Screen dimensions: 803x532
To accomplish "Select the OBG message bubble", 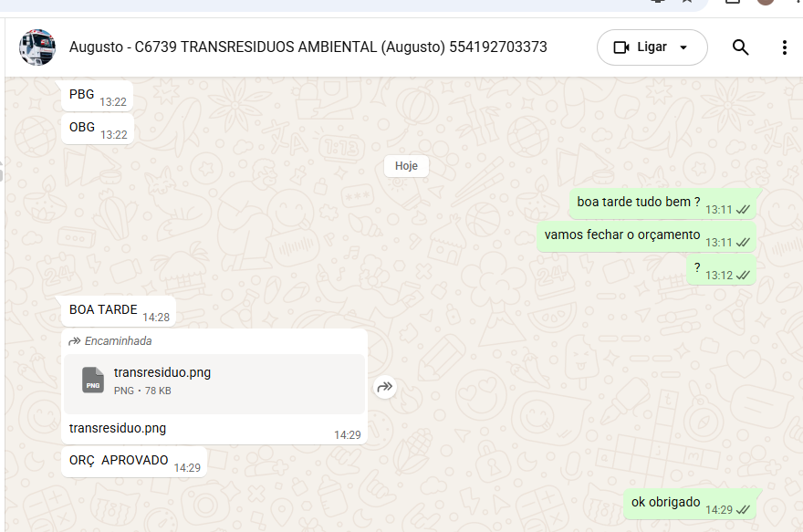I will tap(98, 129).
